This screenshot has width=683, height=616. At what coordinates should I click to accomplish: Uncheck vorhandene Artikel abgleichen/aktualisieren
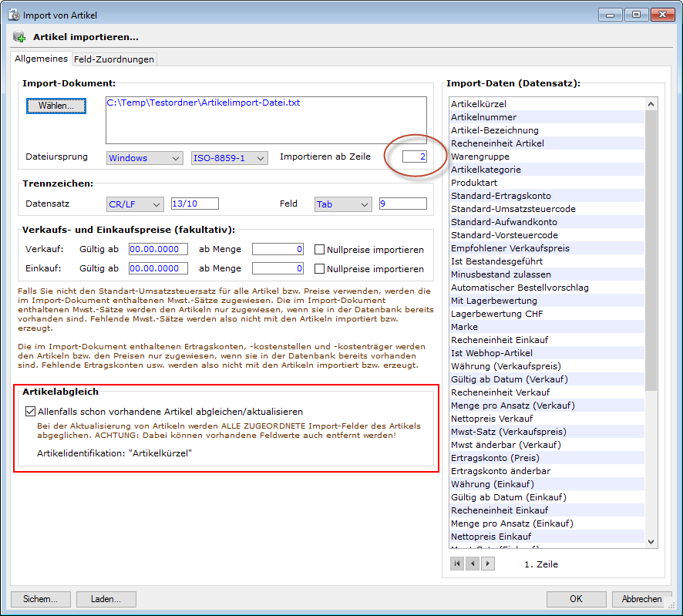coord(31,412)
